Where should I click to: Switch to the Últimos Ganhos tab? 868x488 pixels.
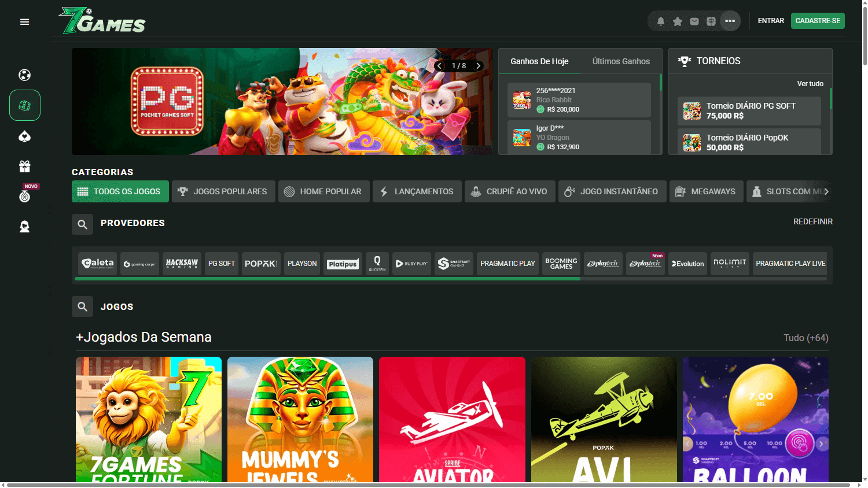pyautogui.click(x=620, y=60)
